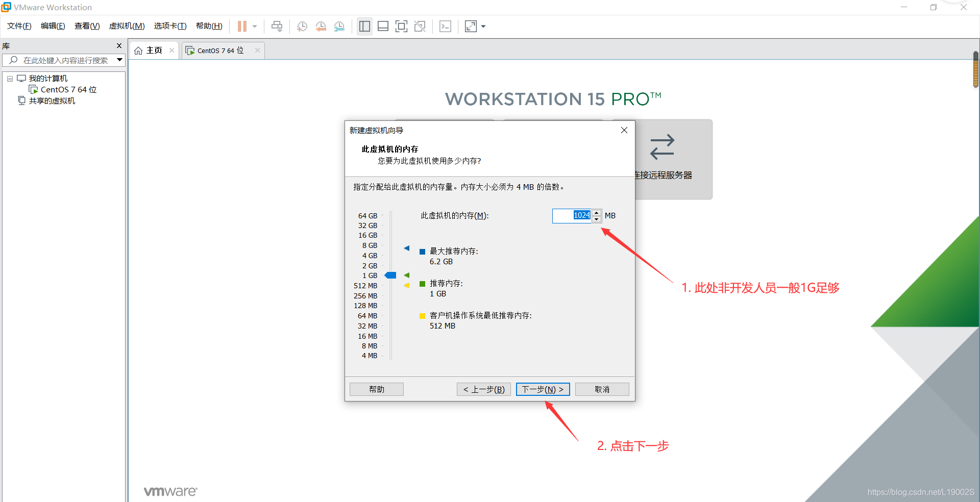
Task: Click the library search input field
Action: (58, 60)
